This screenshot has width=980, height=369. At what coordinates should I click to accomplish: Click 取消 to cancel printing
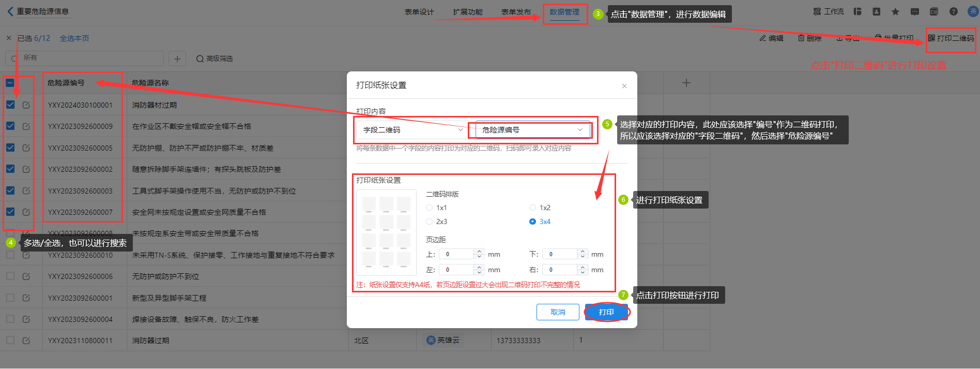558,312
